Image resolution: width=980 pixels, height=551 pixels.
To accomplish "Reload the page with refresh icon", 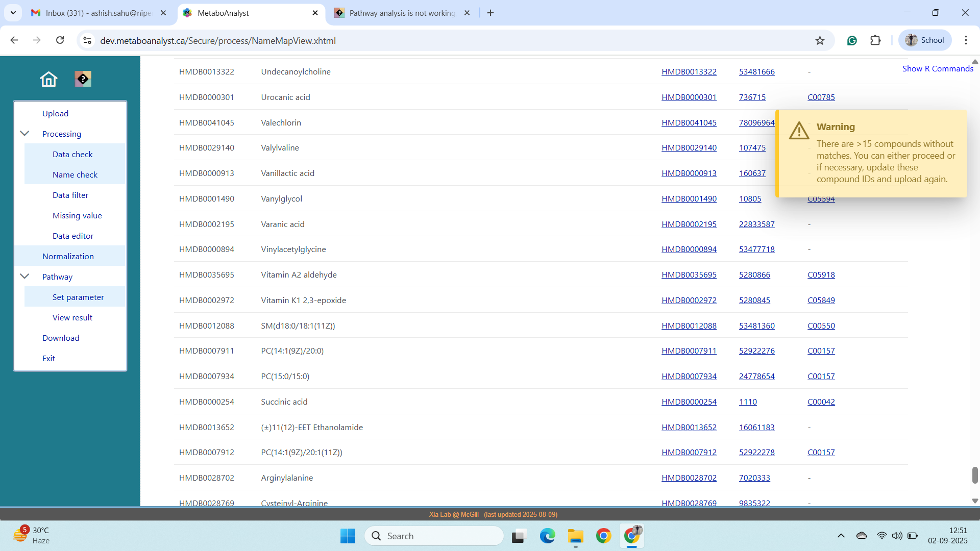I will click(x=60, y=40).
